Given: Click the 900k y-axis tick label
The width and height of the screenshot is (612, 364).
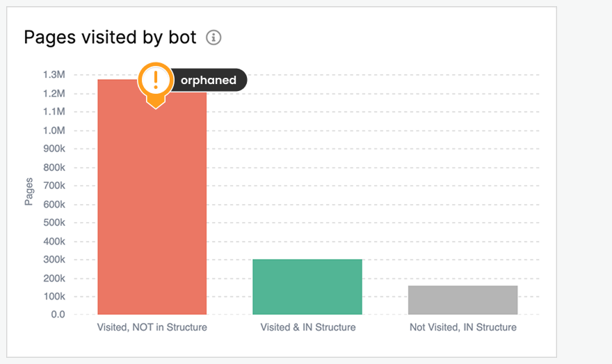Looking at the screenshot, I should pos(54,149).
